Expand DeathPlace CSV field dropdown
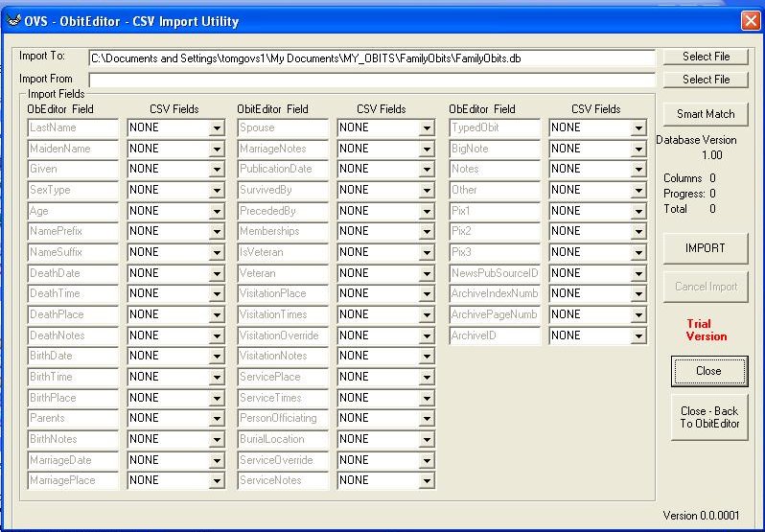 tap(217, 315)
